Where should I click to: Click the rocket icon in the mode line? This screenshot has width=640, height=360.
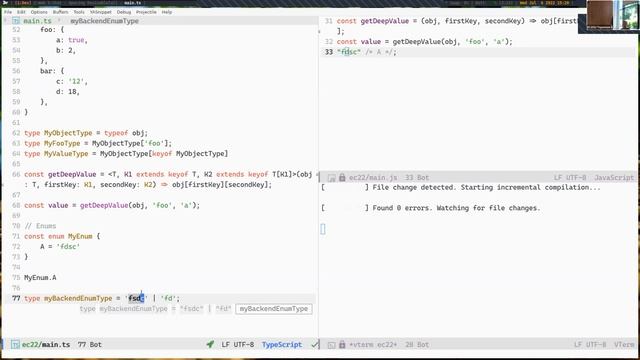[210, 344]
